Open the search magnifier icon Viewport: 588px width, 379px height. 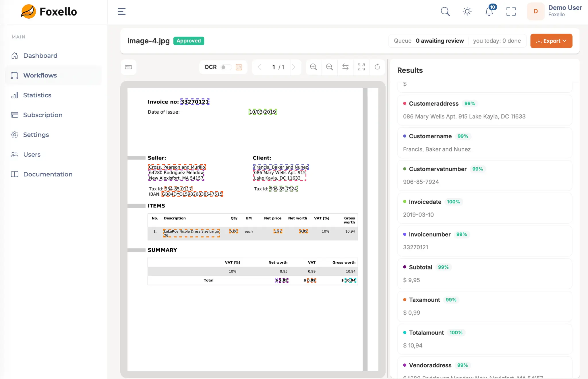click(445, 11)
